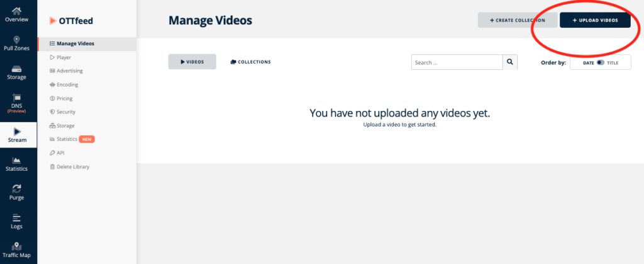The height and width of the screenshot is (264, 644).
Task: Click the 'You have not uploaded any videos yet.' text
Action: pos(399,113)
